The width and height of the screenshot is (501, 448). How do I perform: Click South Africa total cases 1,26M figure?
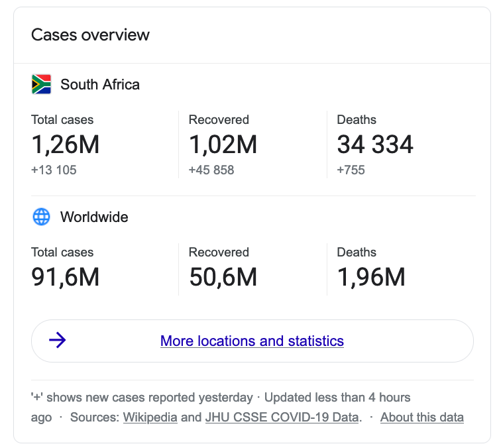pyautogui.click(x=65, y=144)
